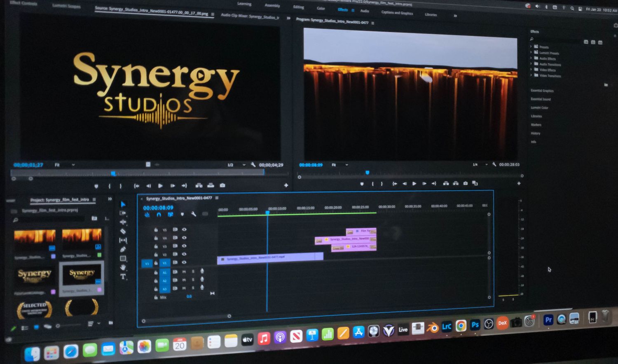The image size is (618, 364).
Task: Toggle V4 track output eye
Action: (x=184, y=238)
